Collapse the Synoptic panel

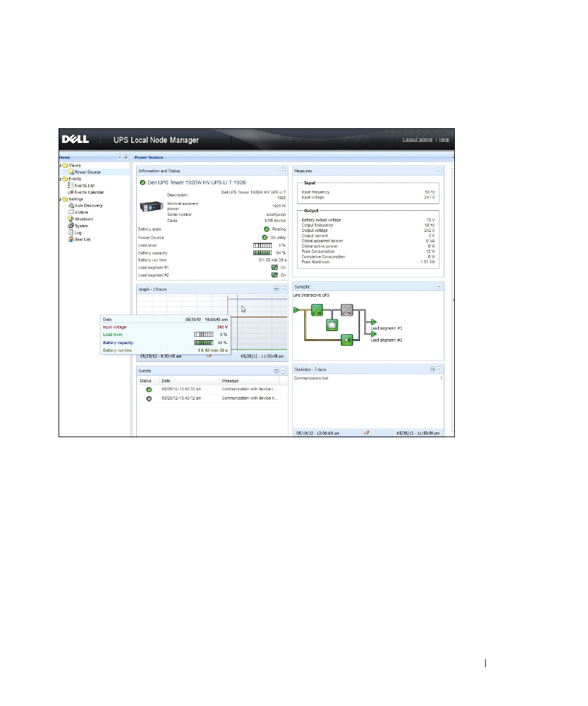click(438, 286)
